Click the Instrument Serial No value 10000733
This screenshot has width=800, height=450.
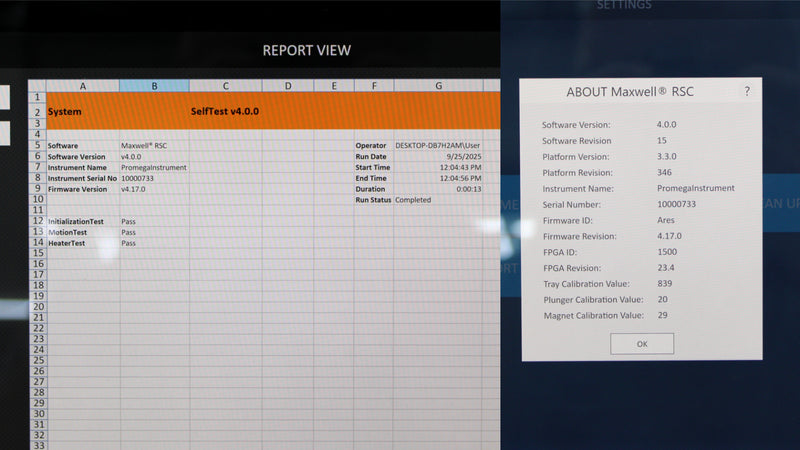point(154,178)
